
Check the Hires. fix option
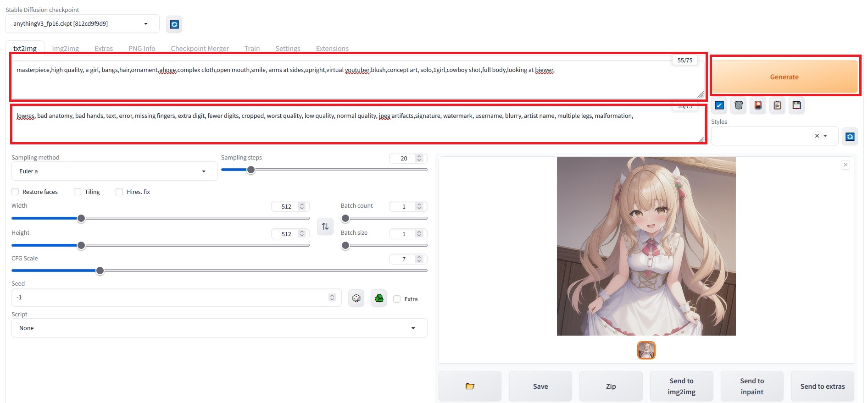(x=119, y=192)
